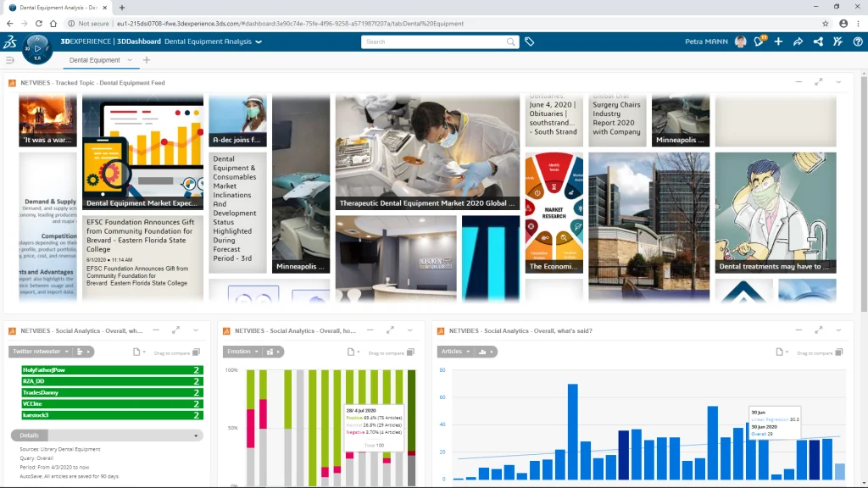Open Dental Equipment Market Expec... article
This screenshot has height=488, width=868.
pos(142,152)
